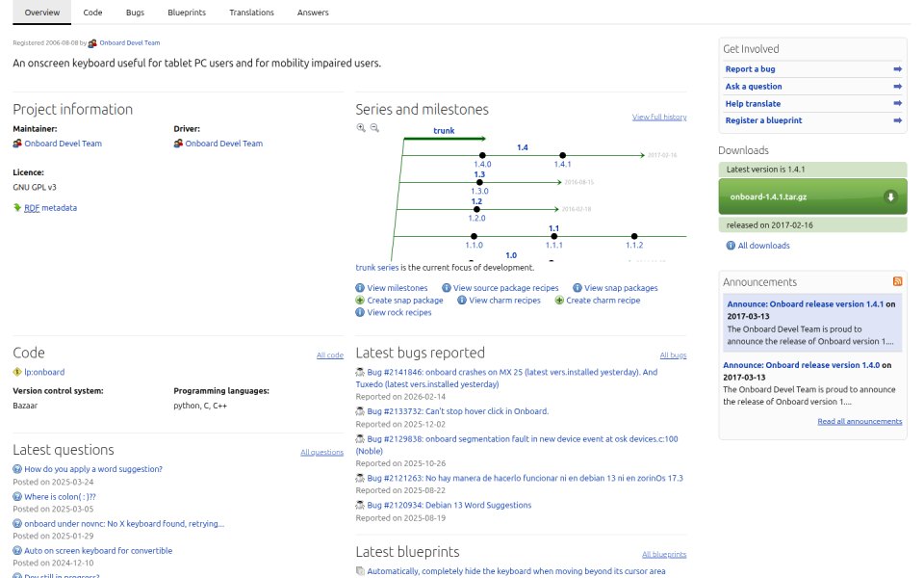Viewport: 924px width, 578px height.
Task: Open View full history link
Action: tap(659, 117)
